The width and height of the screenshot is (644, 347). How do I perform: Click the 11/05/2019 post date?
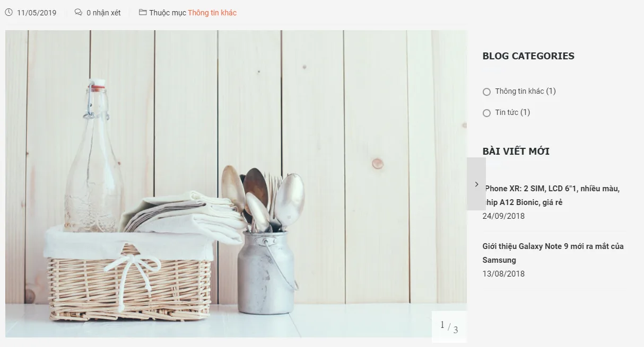(x=37, y=13)
